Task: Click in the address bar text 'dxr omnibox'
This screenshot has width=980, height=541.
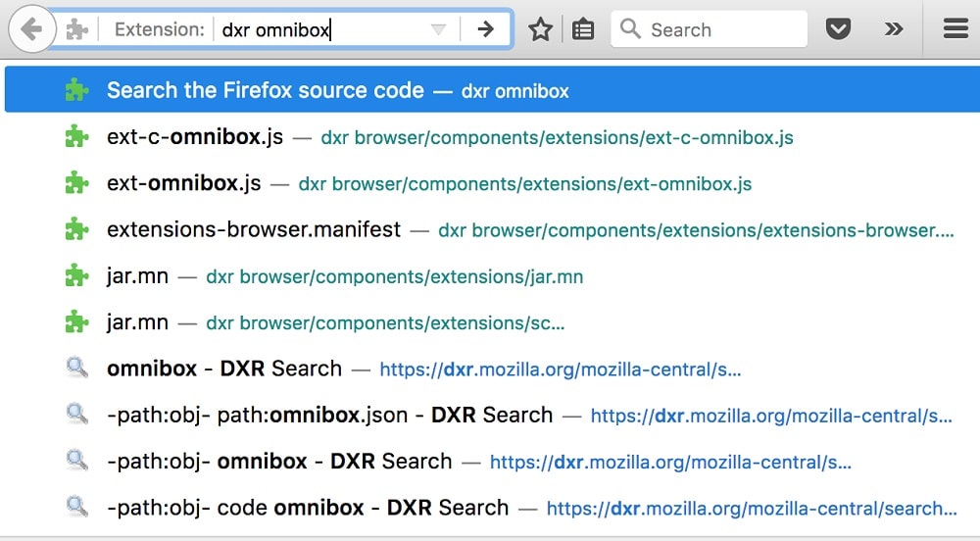Action: (275, 30)
